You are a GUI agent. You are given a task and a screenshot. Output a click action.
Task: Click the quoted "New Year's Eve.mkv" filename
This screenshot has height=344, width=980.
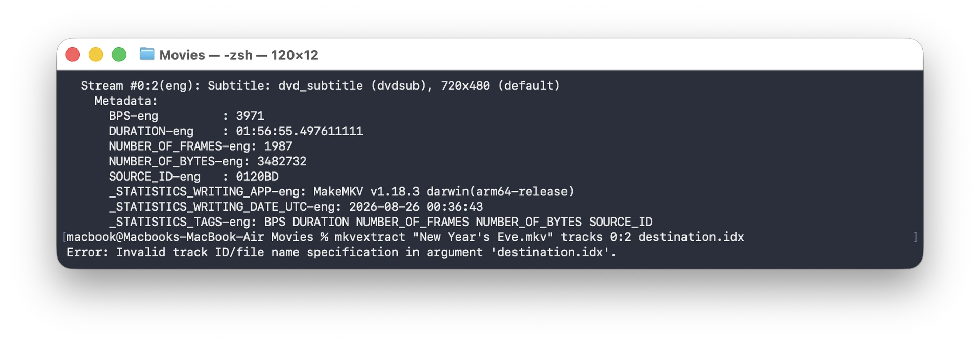[483, 237]
